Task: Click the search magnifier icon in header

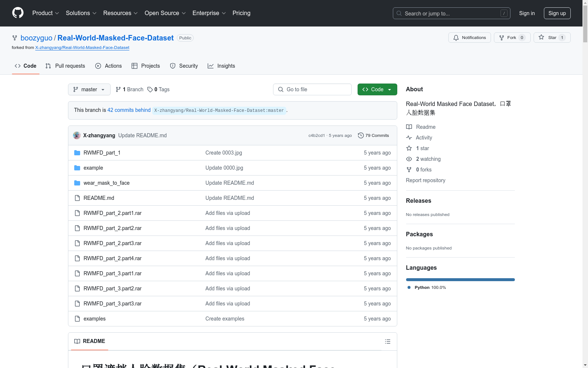Action: pos(399,13)
